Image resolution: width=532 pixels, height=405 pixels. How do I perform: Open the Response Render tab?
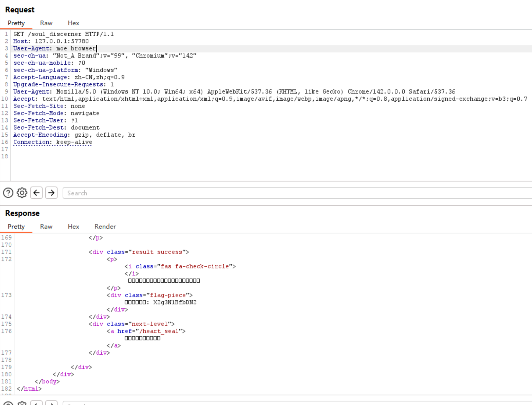(x=105, y=226)
